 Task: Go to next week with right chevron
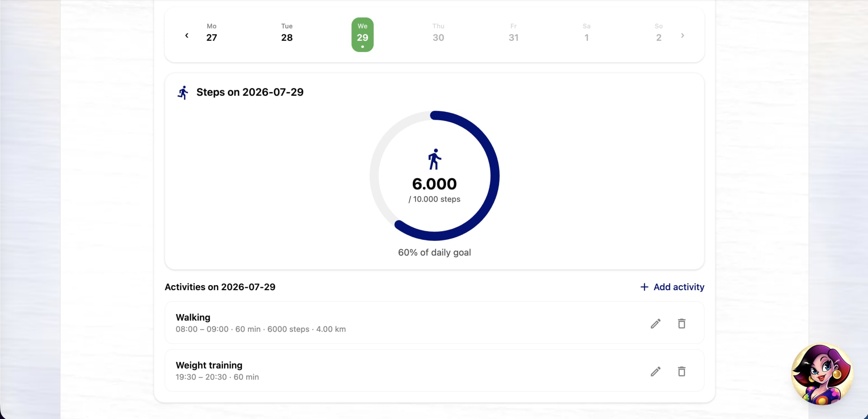(682, 35)
